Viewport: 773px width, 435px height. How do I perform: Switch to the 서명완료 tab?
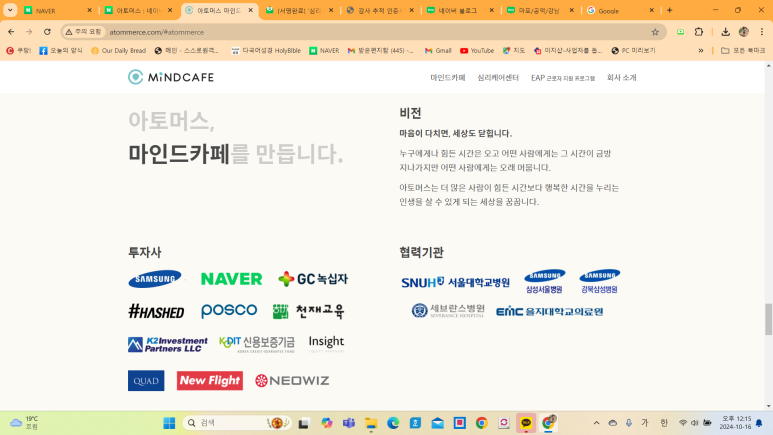point(300,10)
